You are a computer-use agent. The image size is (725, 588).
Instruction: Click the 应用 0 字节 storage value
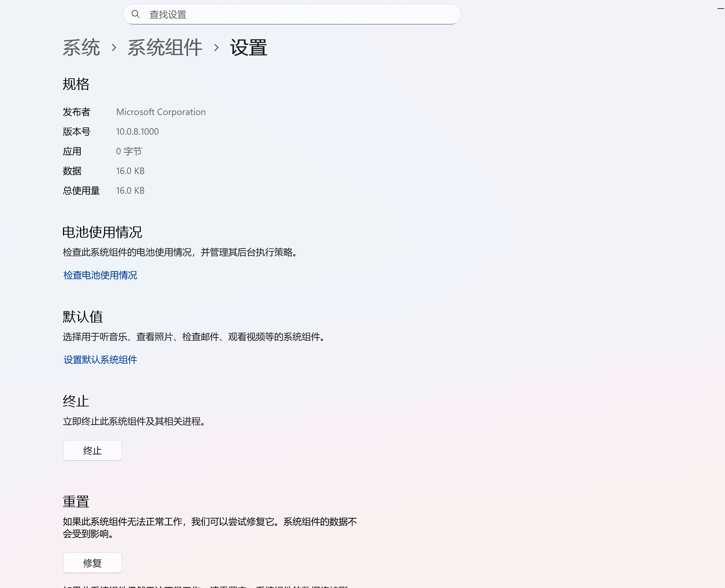pos(129,151)
